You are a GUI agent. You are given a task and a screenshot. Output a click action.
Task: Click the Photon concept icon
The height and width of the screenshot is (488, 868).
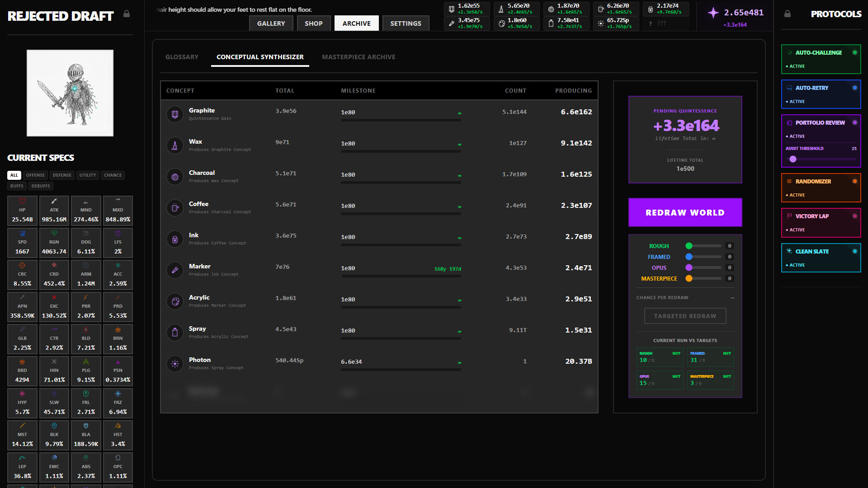click(175, 363)
